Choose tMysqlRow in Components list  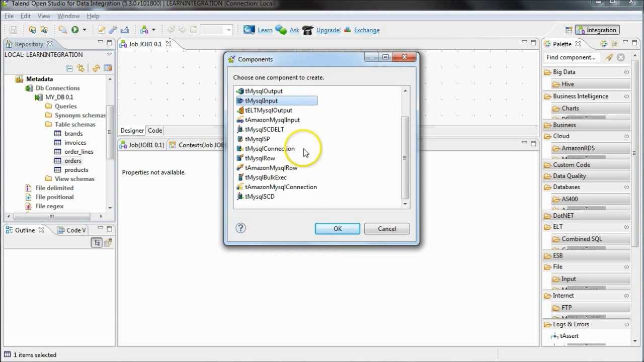point(260,158)
